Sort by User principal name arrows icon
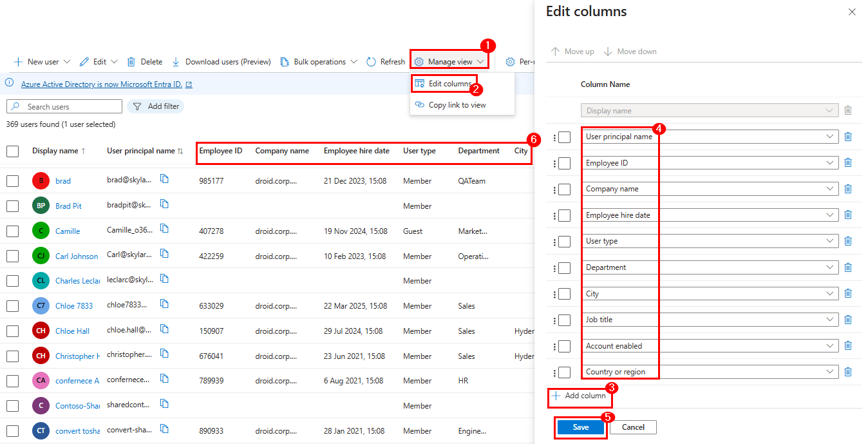Image resolution: width=868 pixels, height=444 pixels. 180,151
